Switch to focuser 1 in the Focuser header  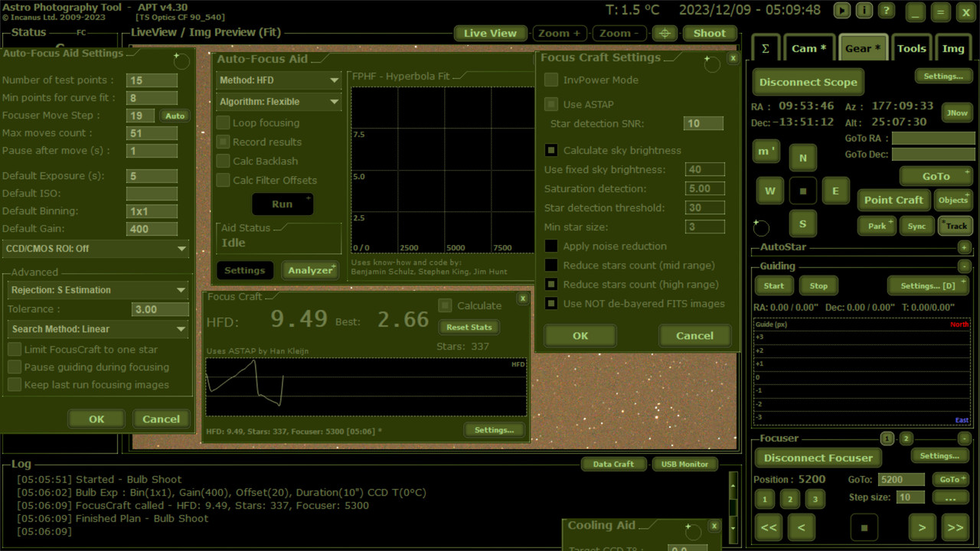[x=887, y=439]
